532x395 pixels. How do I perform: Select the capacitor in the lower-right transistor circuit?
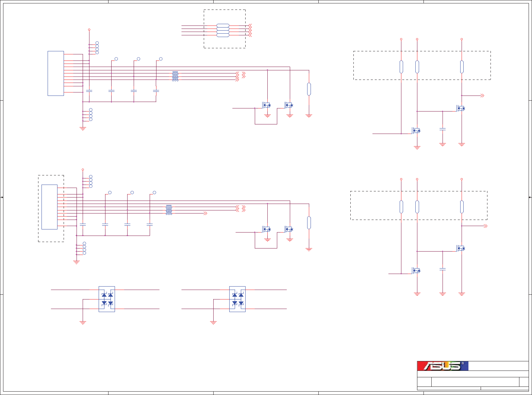point(443,269)
